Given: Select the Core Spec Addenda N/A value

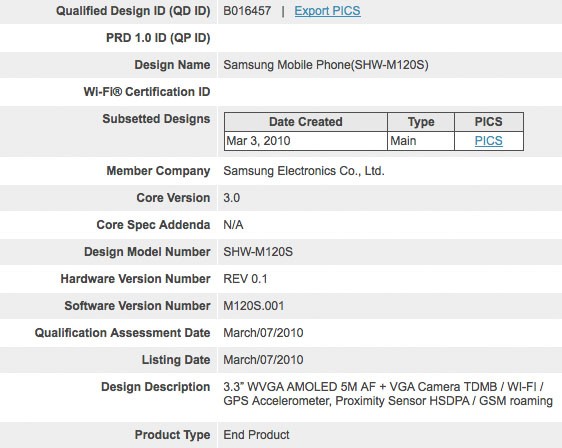Looking at the screenshot, I should coord(233,225).
